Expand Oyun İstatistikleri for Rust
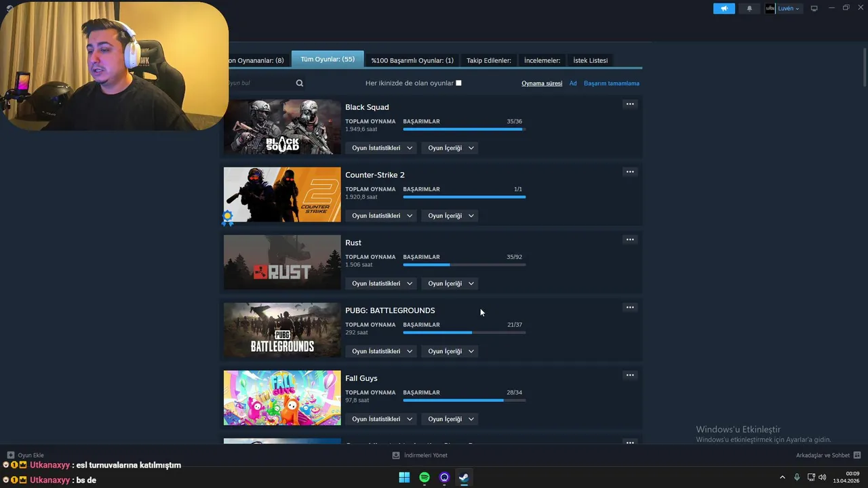The image size is (868, 488). pyautogui.click(x=382, y=283)
